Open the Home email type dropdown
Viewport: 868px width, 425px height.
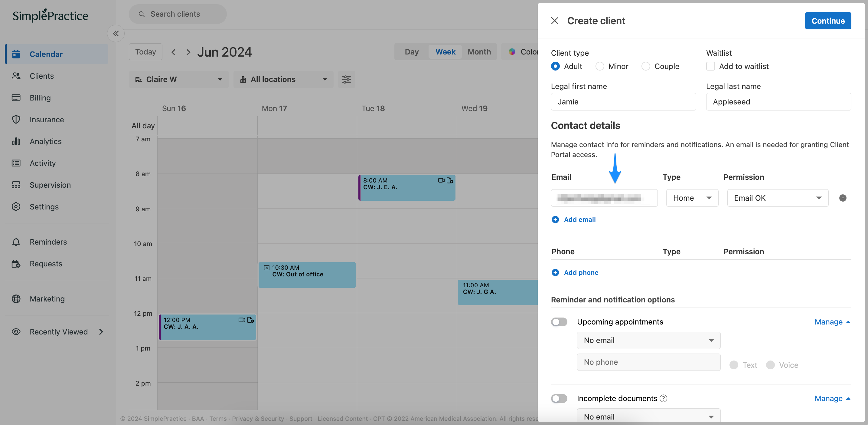[692, 198]
